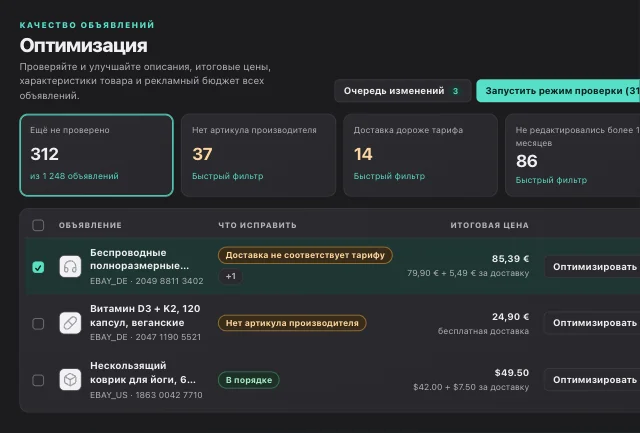The height and width of the screenshot is (433, 640).
Task: Click Оптимизировать for Беспроводные listing
Action: 592,267
